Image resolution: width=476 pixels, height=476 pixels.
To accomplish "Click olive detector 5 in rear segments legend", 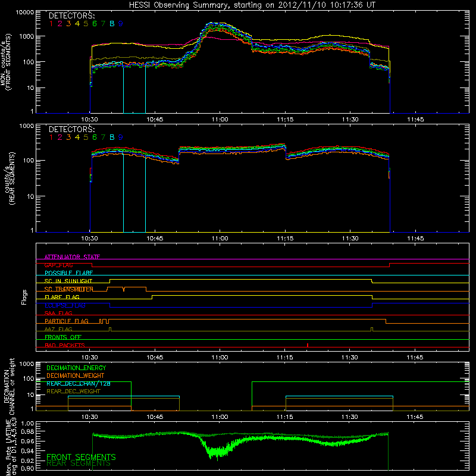I will coord(86,137).
